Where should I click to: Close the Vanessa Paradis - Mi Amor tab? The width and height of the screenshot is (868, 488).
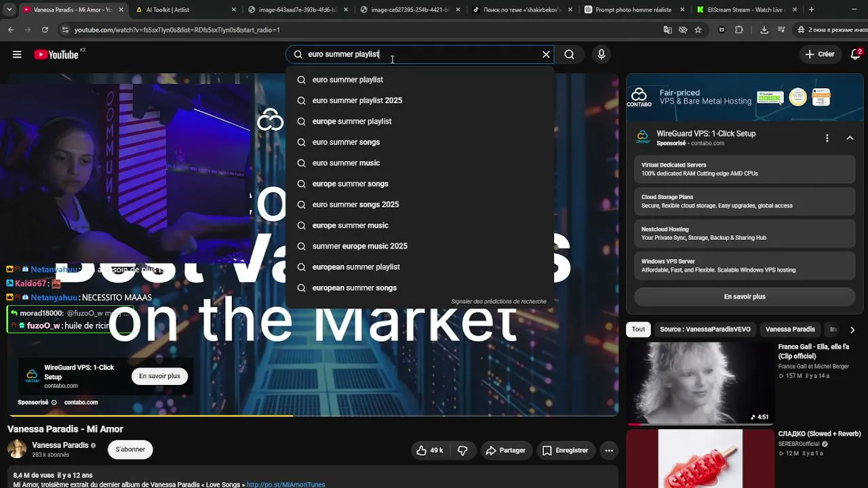(x=121, y=9)
